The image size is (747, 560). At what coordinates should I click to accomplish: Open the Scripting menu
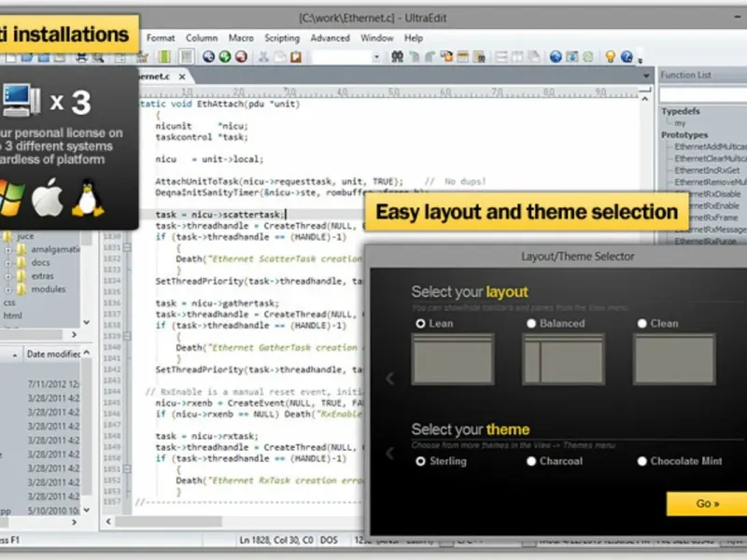tap(282, 38)
